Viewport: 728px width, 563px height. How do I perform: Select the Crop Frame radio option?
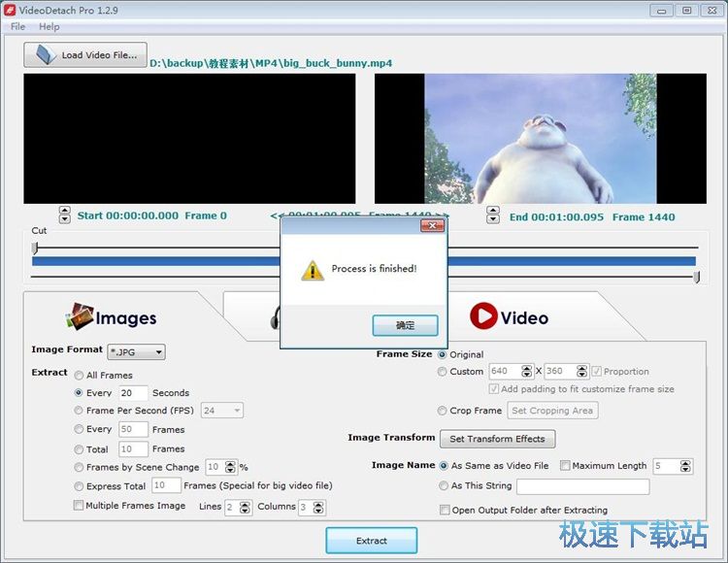(x=443, y=411)
